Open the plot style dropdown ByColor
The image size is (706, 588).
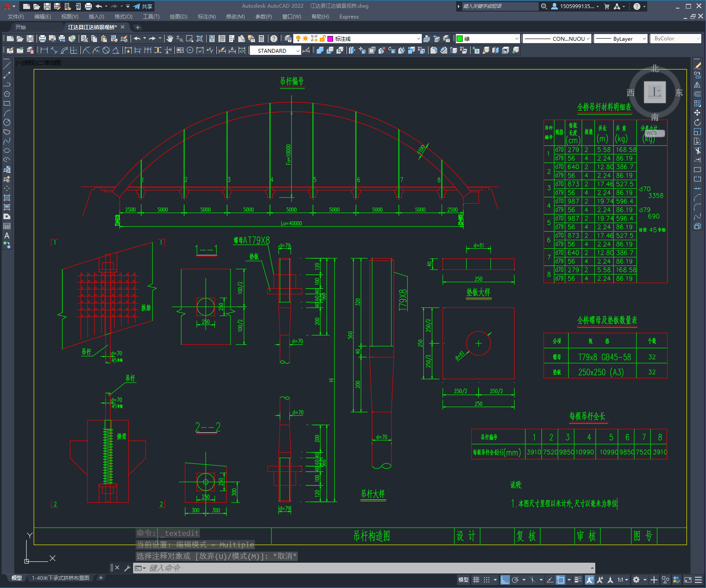click(x=676, y=39)
